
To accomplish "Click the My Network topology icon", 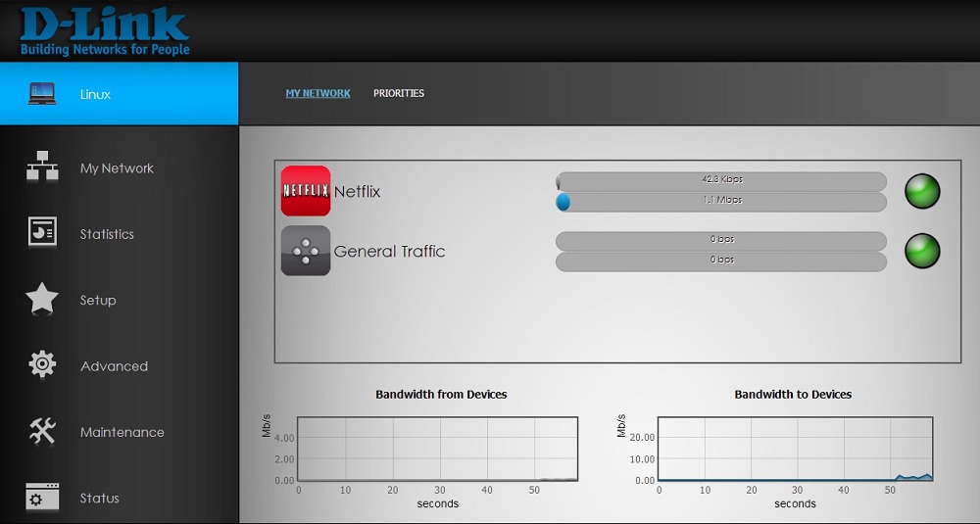I will pos(42,166).
